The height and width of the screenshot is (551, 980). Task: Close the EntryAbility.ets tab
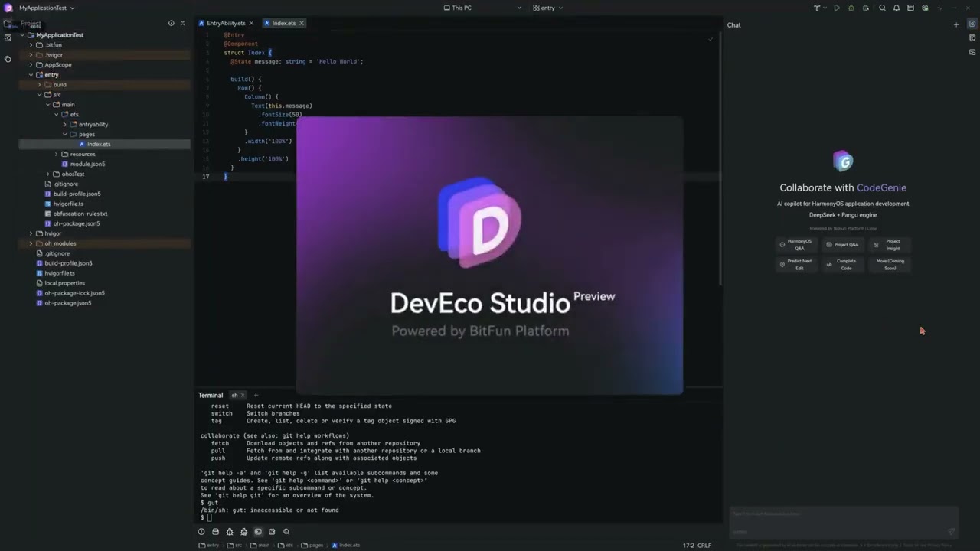point(251,23)
